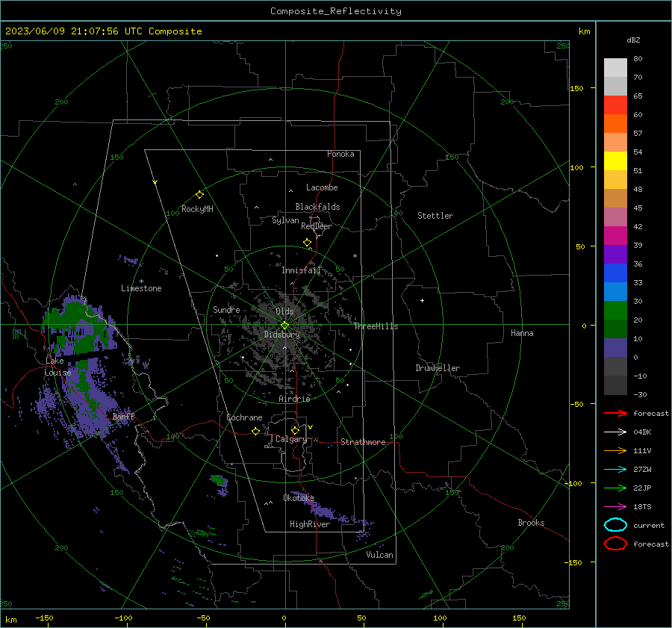Select the 42 dBZ magenta swatch
This screenshot has width=672, height=628.
click(615, 235)
